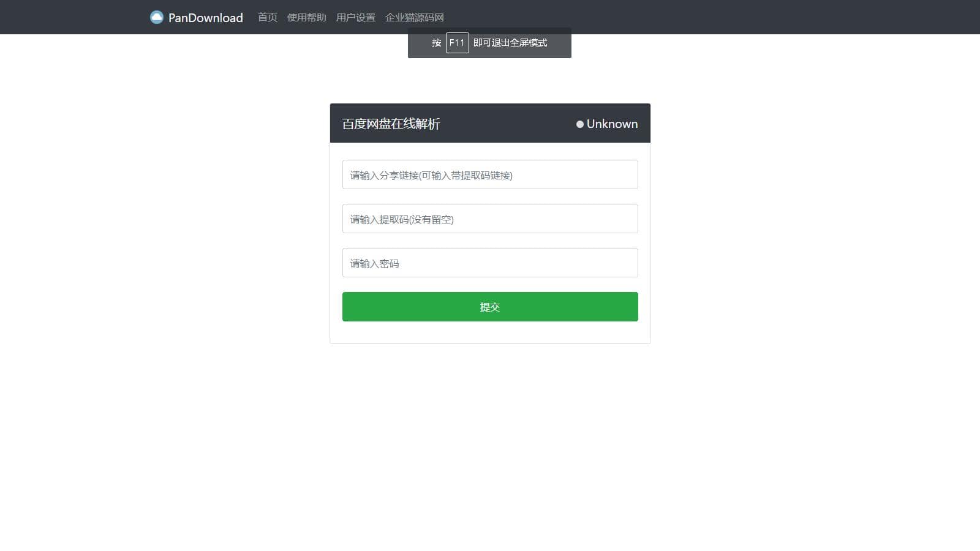Click the white card panel body
Viewport: 980px width, 551px height.
pos(490,334)
